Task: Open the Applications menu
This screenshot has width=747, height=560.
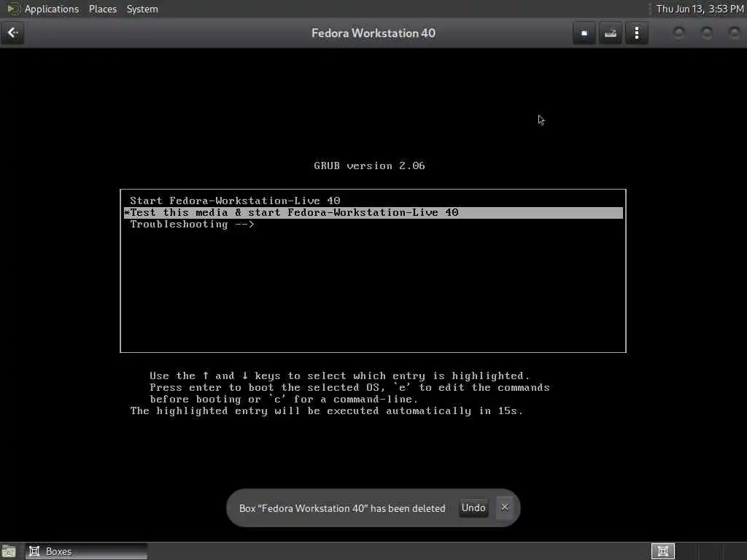Action: click(52, 9)
